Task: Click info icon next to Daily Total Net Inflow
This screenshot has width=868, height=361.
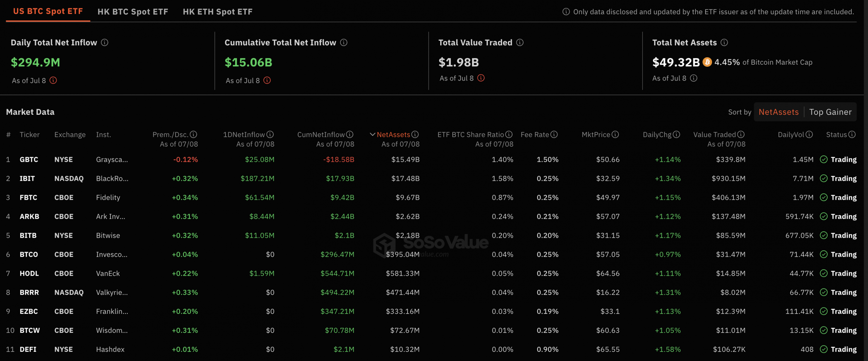Action: pyautogui.click(x=104, y=42)
